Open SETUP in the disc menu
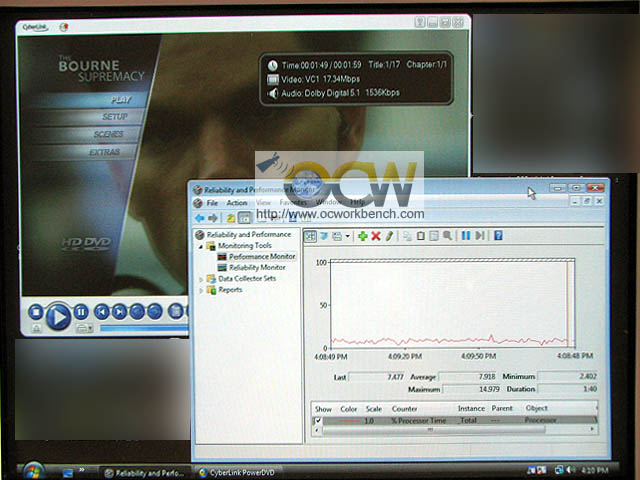 click(115, 117)
